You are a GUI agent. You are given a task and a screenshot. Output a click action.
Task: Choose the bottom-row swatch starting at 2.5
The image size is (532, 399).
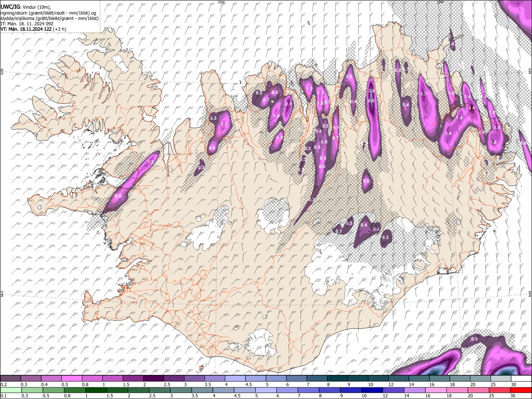(x=160, y=390)
